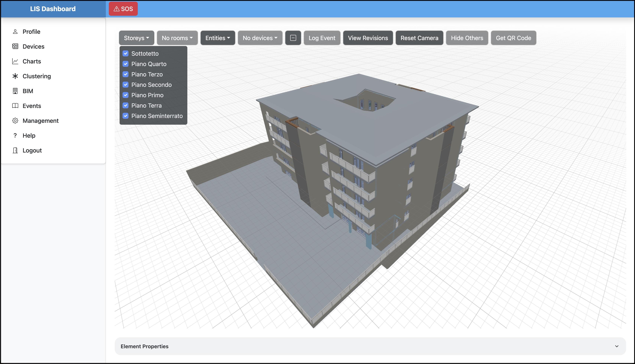Click the Management gear icon
Screen dimensions: 635x364
pos(15,121)
